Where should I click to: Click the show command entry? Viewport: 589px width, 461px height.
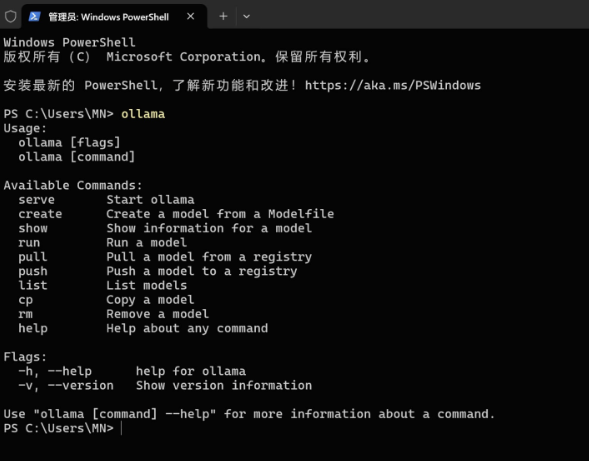click(33, 228)
